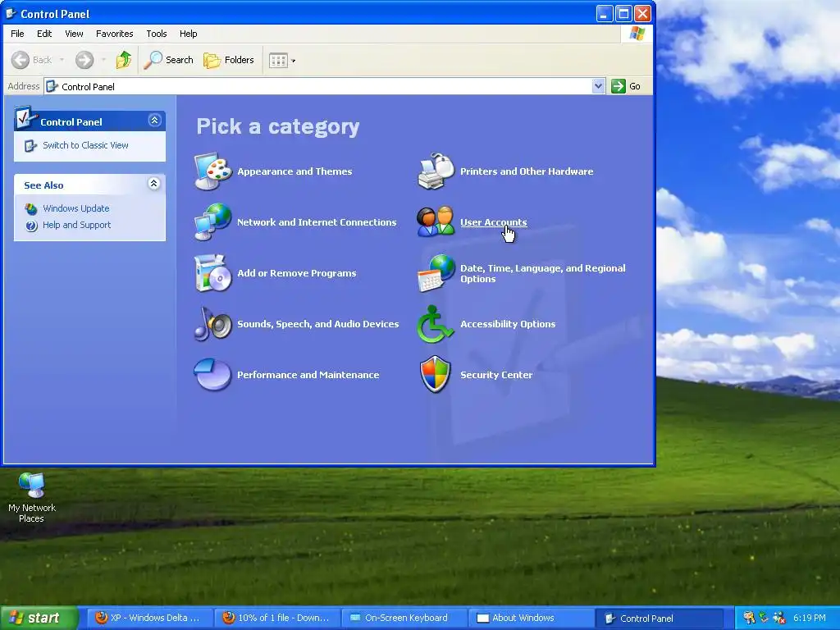This screenshot has height=630, width=840.
Task: Click Printers and Other Hardware link text
Action: 527,171
